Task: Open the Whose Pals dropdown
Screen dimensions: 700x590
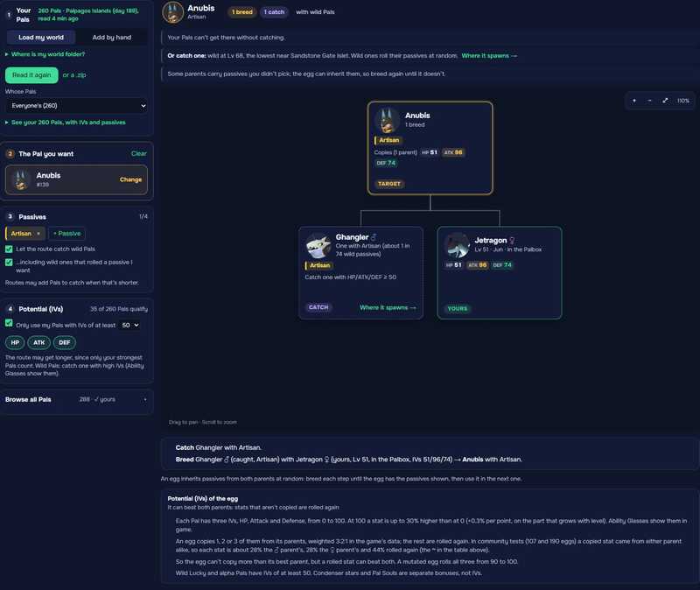Action: [x=76, y=106]
